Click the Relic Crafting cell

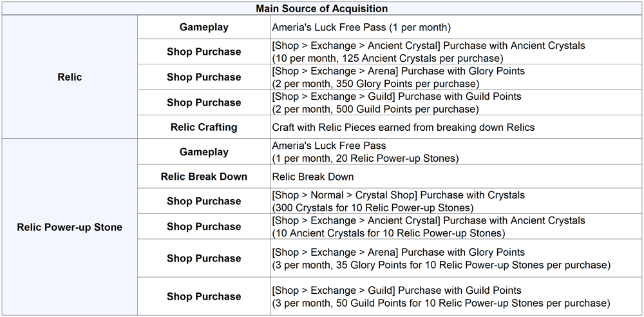pos(204,127)
